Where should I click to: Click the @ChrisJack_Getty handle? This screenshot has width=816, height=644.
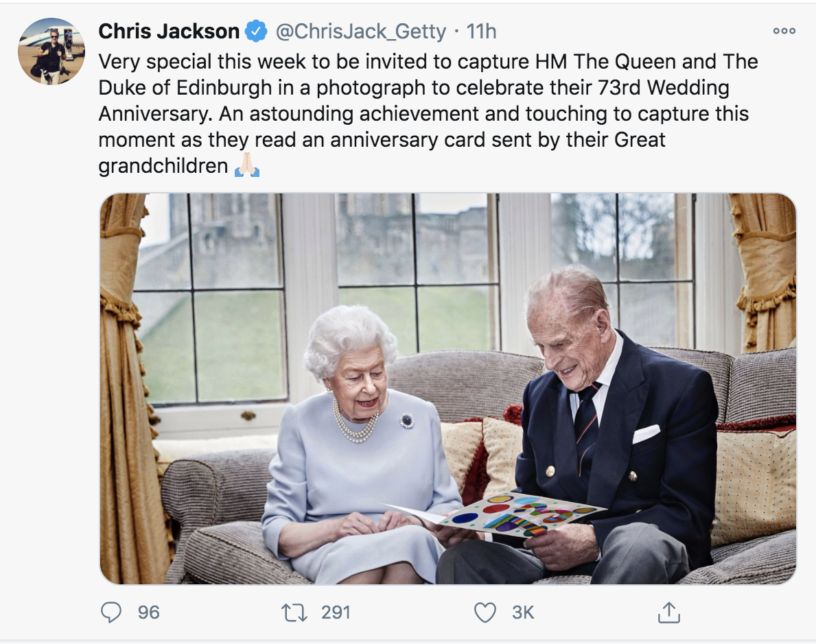[360, 31]
